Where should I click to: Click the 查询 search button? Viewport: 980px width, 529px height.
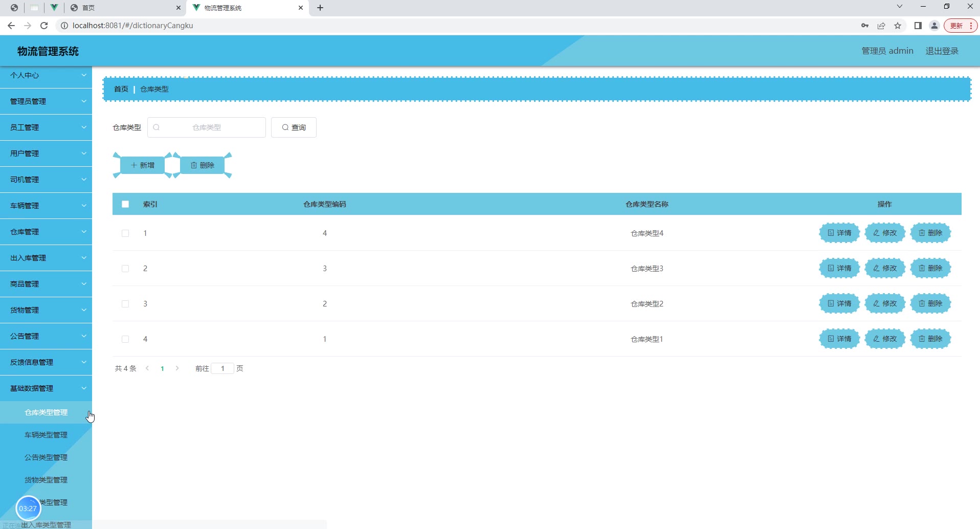tap(294, 127)
